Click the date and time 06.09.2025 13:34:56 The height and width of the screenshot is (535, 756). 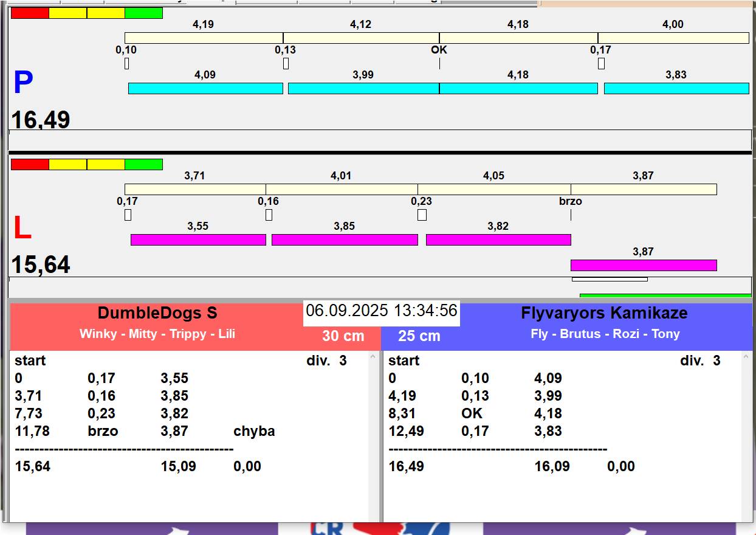click(x=382, y=311)
